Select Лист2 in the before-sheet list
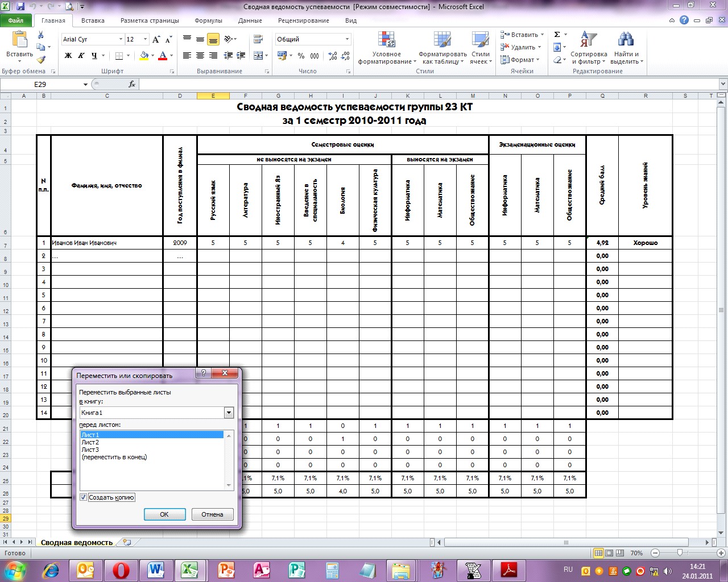This screenshot has width=728, height=582. [x=90, y=442]
